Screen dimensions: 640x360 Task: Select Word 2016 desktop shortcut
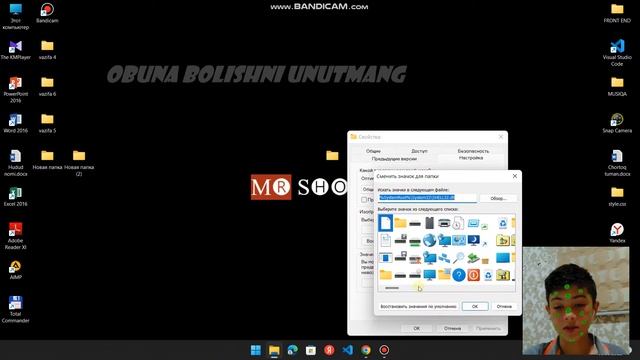(16, 123)
